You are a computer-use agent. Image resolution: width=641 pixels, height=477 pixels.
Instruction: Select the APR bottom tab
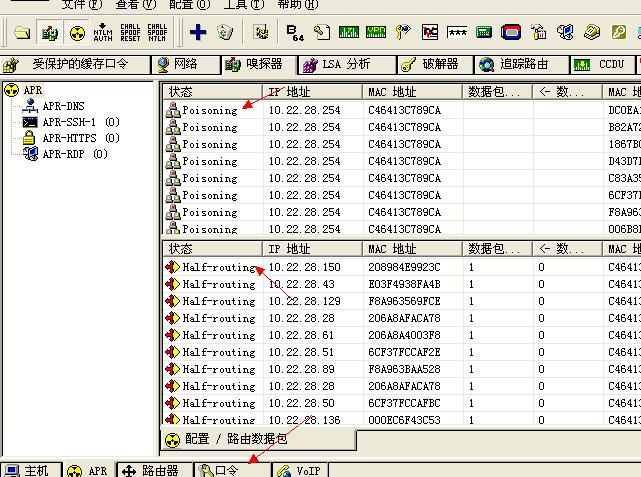pos(89,470)
